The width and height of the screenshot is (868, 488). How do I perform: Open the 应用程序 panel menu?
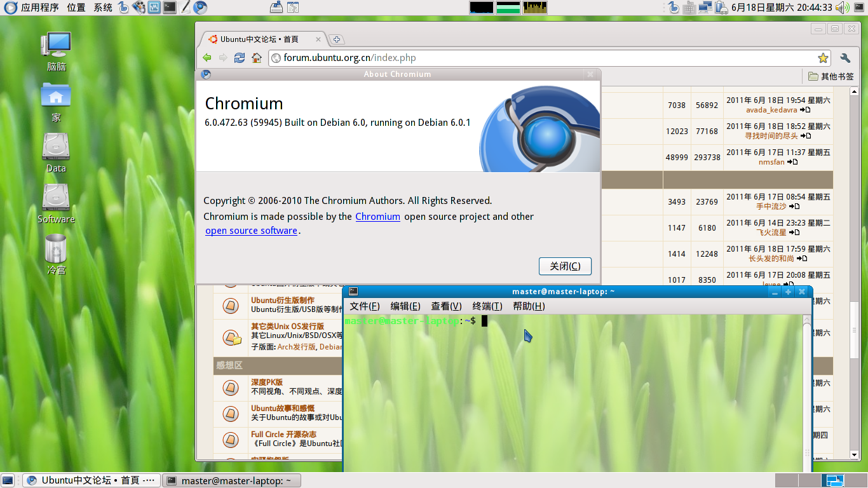click(x=32, y=8)
